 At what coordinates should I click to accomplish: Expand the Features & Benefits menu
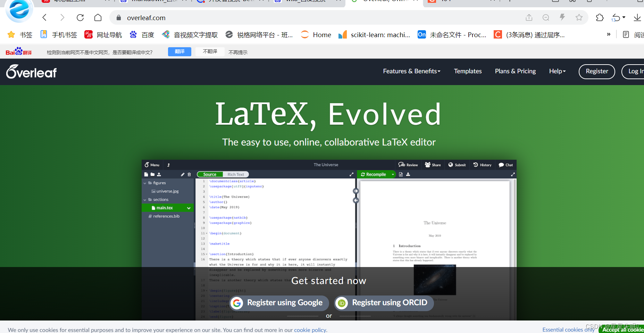coord(412,71)
